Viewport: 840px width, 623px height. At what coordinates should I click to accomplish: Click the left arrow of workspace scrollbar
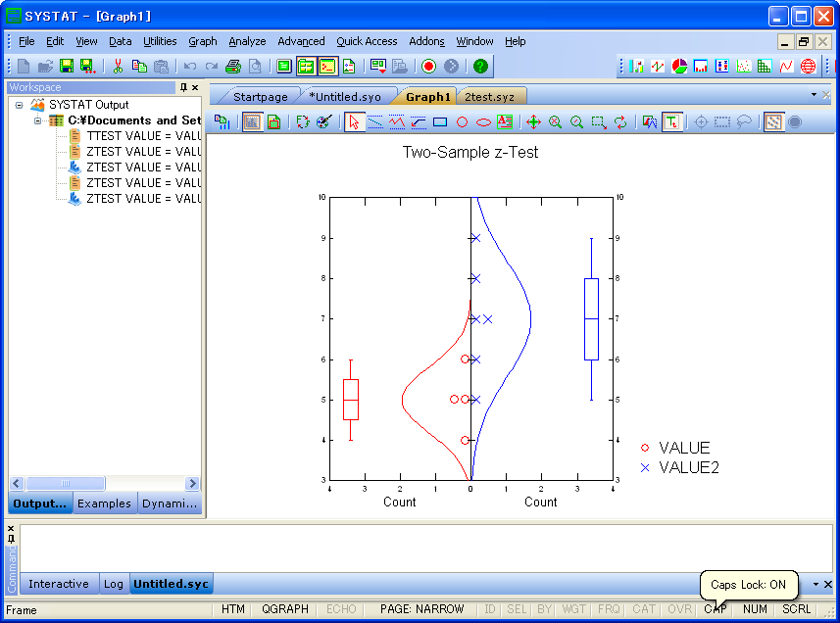pyautogui.click(x=17, y=484)
